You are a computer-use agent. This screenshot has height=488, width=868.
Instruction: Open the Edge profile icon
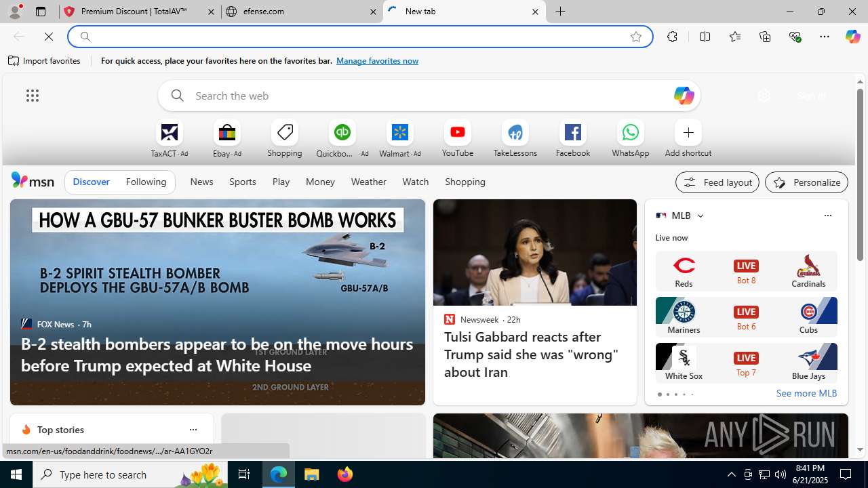pyautogui.click(x=15, y=12)
